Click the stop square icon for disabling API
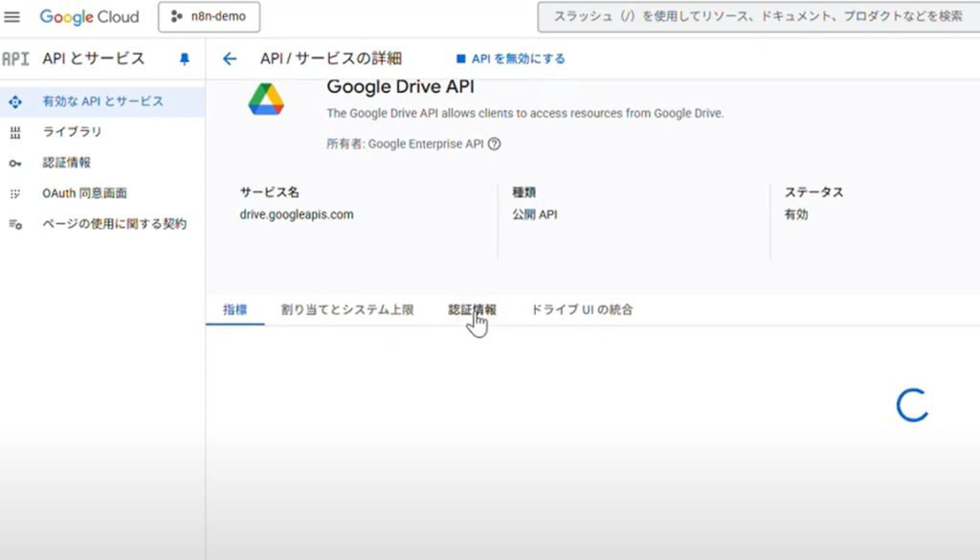The width and height of the screenshot is (980, 560). coord(461,58)
